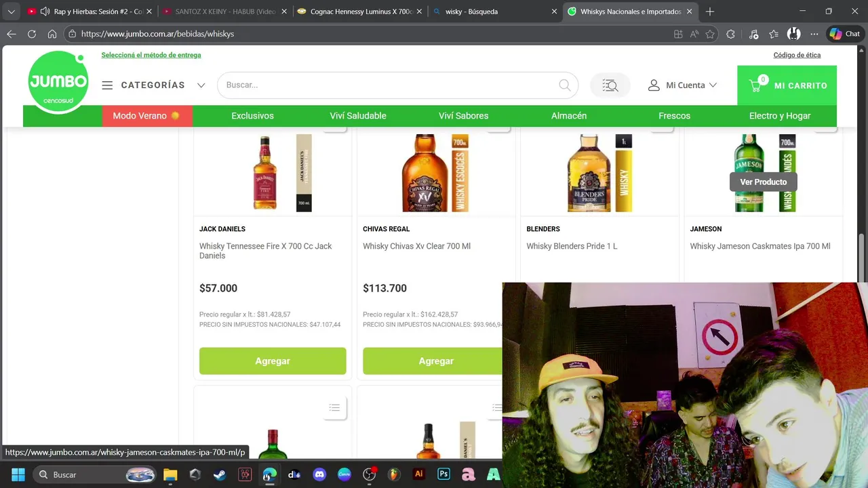Open the Exclusivos menu item

point(252,116)
